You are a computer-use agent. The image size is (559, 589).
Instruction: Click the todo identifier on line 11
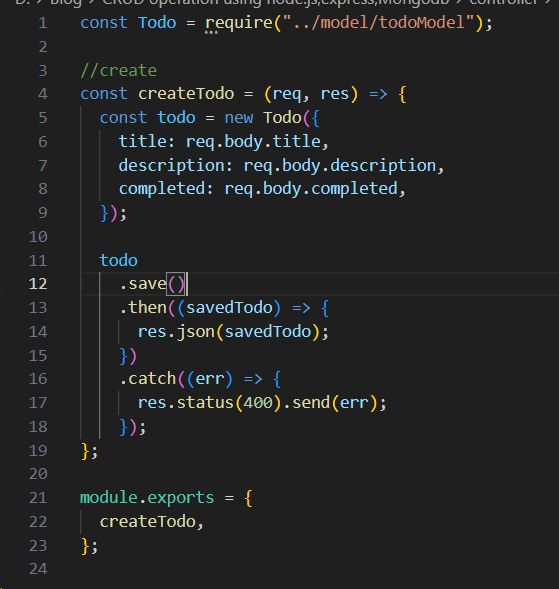tap(119, 260)
